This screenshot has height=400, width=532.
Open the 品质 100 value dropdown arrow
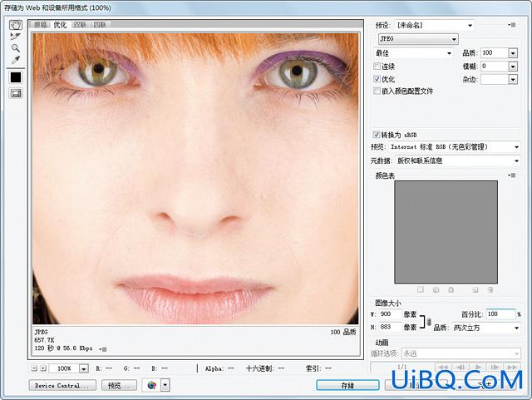click(513, 53)
